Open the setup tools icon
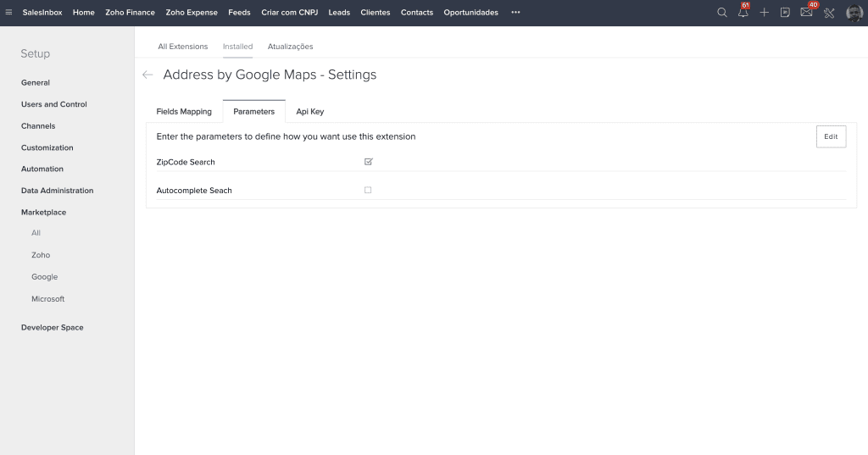868x455 pixels. pos(829,13)
